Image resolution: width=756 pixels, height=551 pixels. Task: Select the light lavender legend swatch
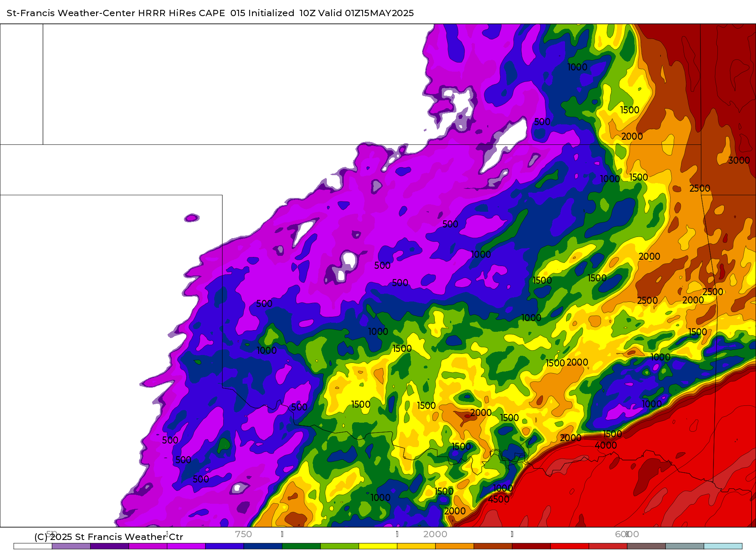pos(71,546)
